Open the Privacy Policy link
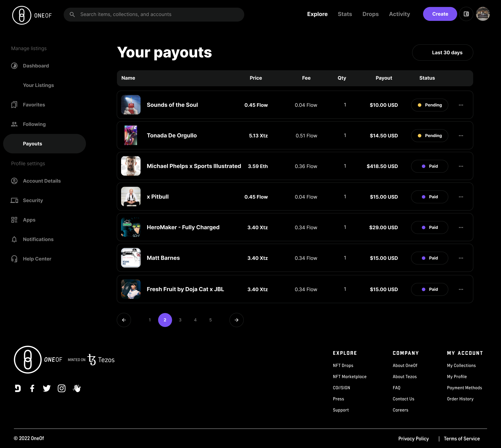Image resolution: width=501 pixels, height=448 pixels. coord(413,439)
